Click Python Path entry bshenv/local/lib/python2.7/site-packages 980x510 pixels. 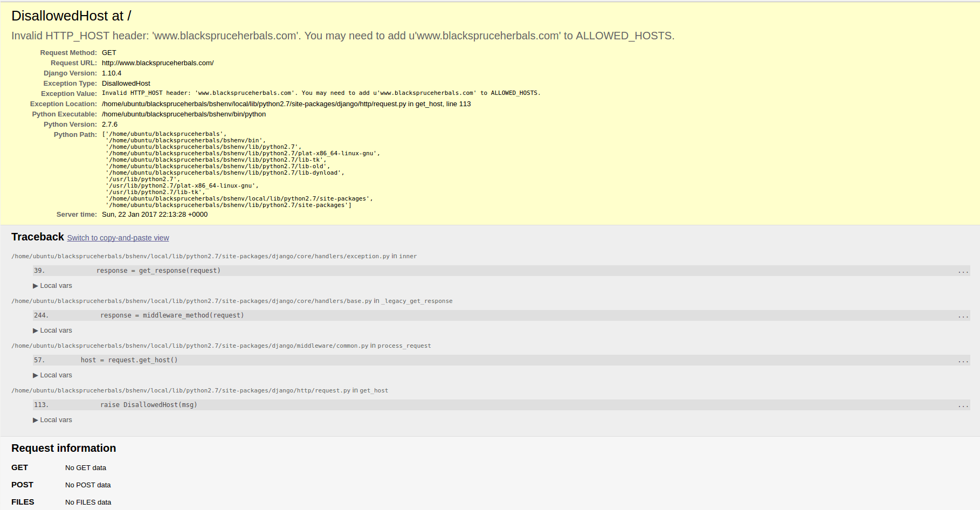coord(239,198)
